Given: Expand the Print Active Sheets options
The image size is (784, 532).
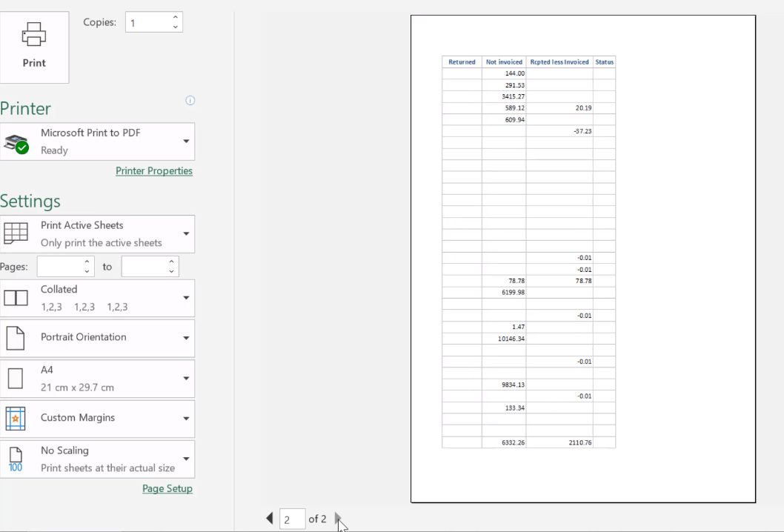Looking at the screenshot, I should point(187,234).
